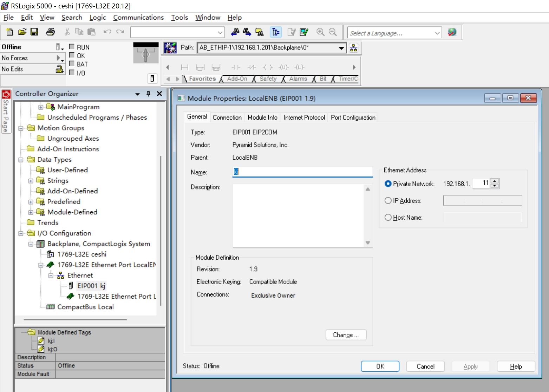
Task: Click the Zoom In magnifier icon
Action: (x=320, y=32)
